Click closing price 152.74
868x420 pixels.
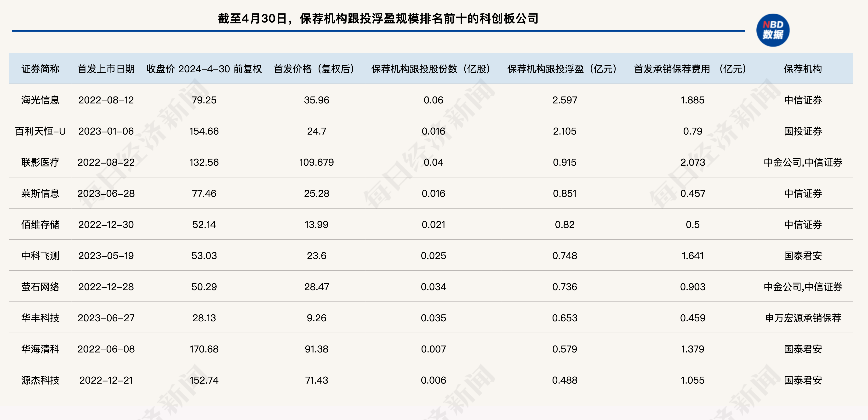coord(204,380)
